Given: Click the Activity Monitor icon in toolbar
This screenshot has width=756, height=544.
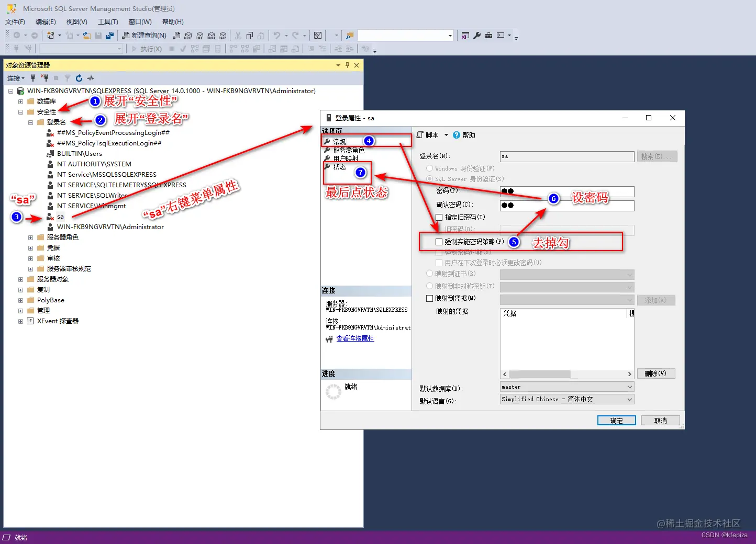Looking at the screenshot, I should click(x=318, y=36).
